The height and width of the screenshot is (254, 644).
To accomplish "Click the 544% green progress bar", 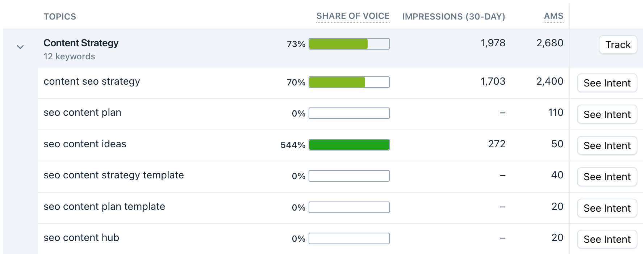I will coord(349,145).
